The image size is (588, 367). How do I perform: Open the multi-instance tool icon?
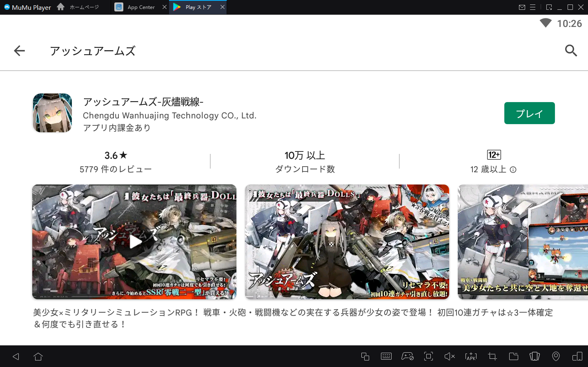[x=365, y=356]
